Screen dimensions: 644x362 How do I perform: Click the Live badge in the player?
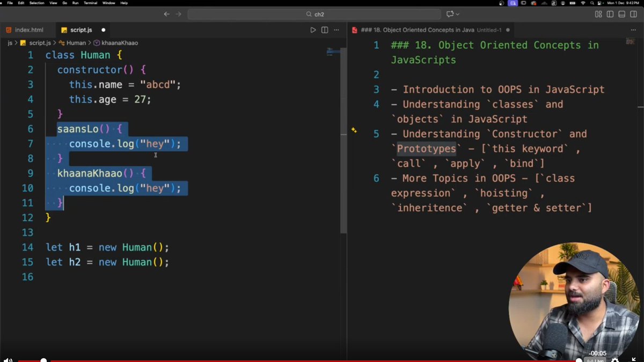coord(595,360)
